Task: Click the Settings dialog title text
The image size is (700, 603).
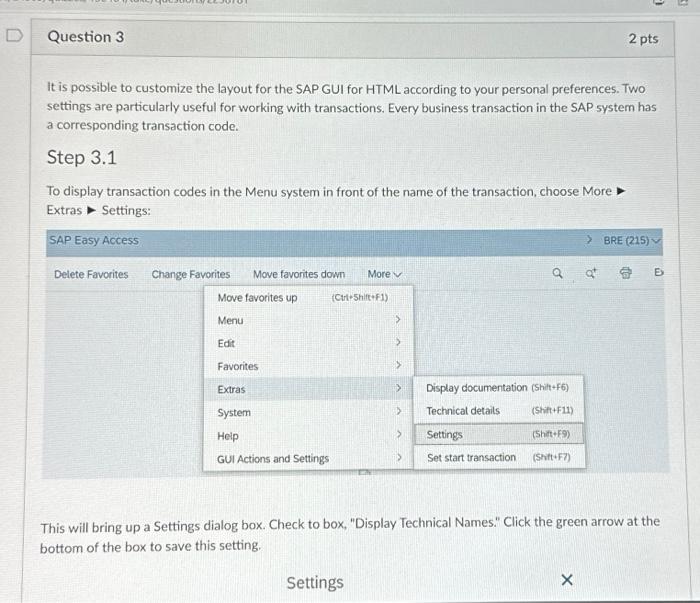Action: pyautogui.click(x=315, y=582)
